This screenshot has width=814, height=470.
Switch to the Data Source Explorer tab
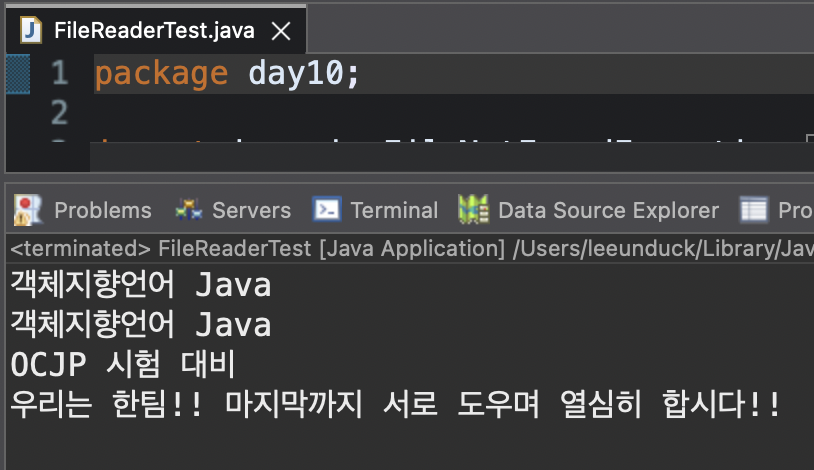(x=589, y=210)
